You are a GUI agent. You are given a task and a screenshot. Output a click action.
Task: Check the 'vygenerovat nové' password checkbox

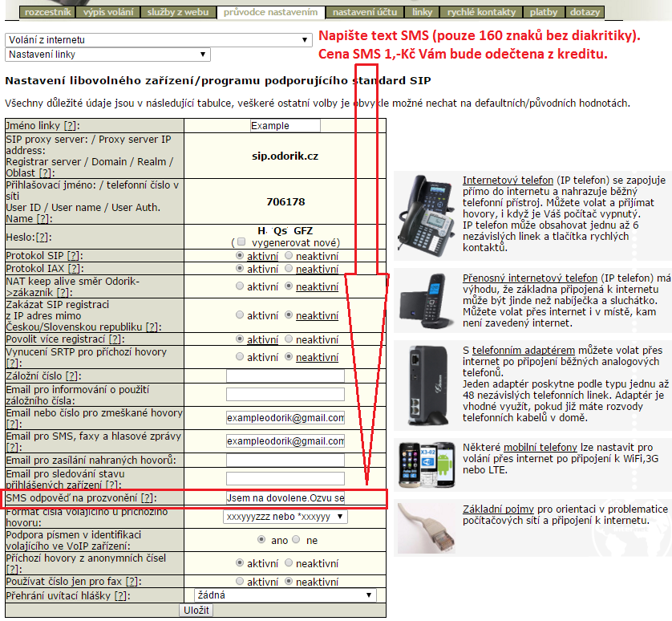[238, 242]
